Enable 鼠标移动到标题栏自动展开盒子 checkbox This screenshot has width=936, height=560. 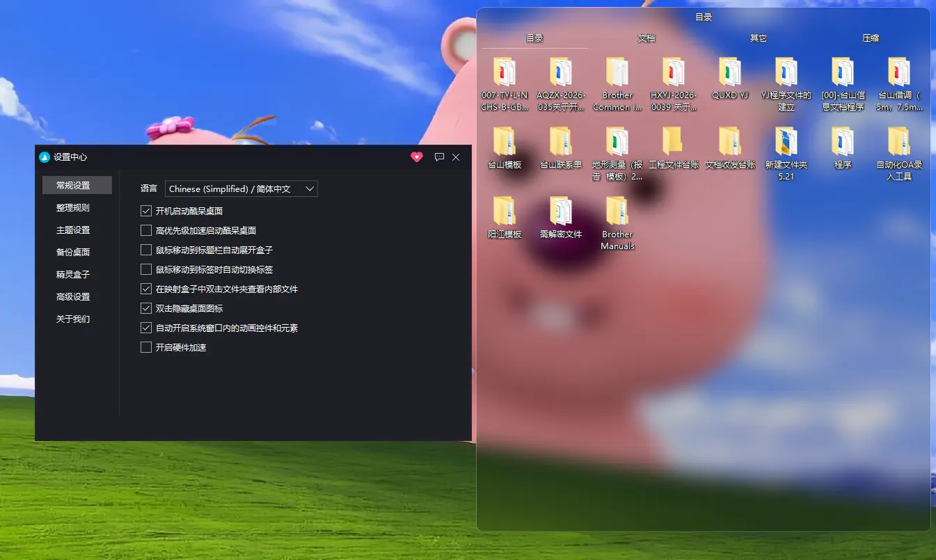[x=146, y=250]
